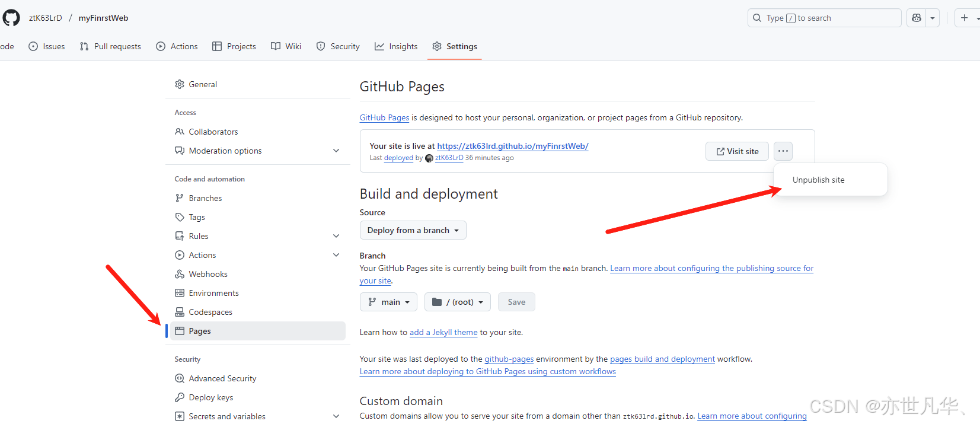Open ztK63LrD deployer profile link
The height and width of the screenshot is (424, 980).
449,158
